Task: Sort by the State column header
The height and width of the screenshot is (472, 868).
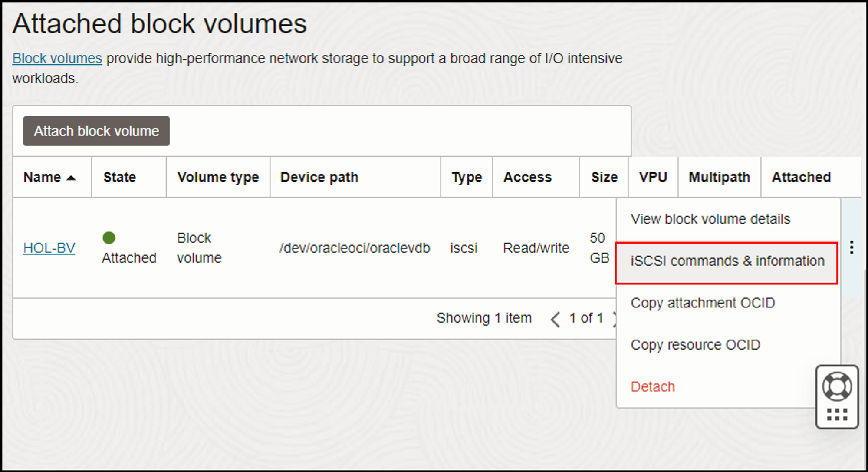Action: tap(119, 177)
